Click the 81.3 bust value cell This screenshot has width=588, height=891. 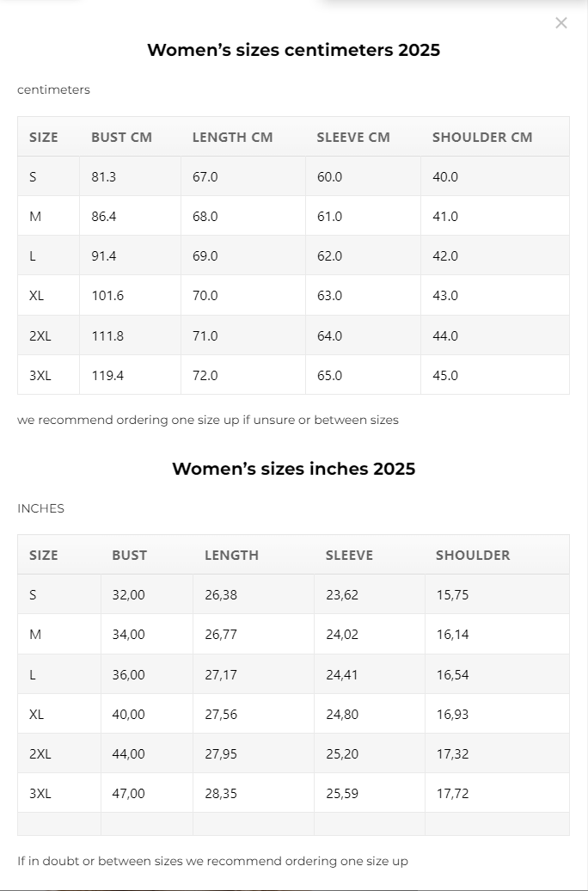[x=104, y=177]
